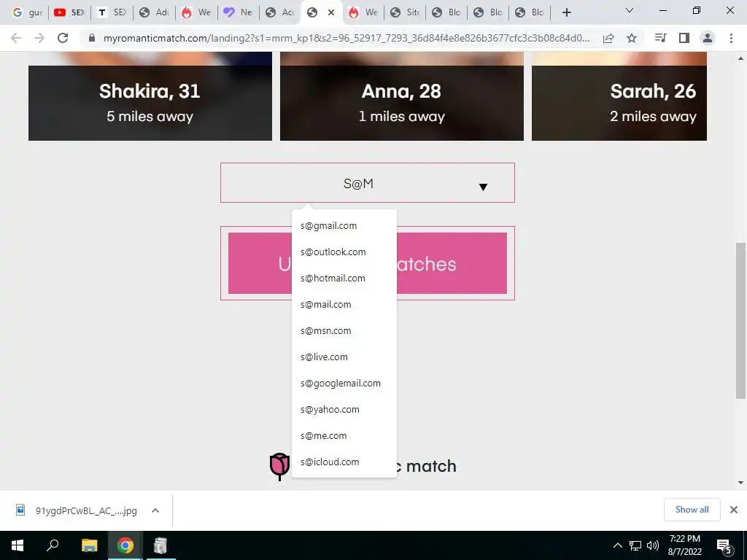747x560 pixels.
Task: Open tab search chevron in title bar
Action: 630,10
